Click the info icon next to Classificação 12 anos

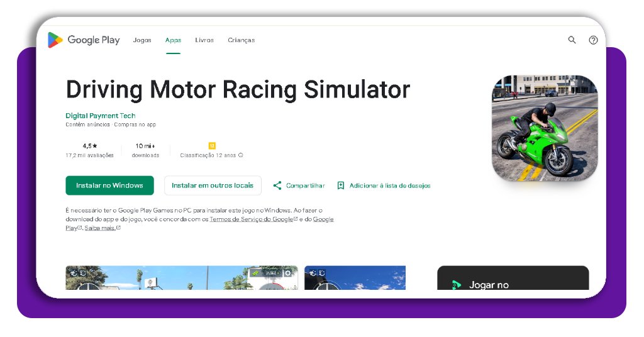pos(241,155)
